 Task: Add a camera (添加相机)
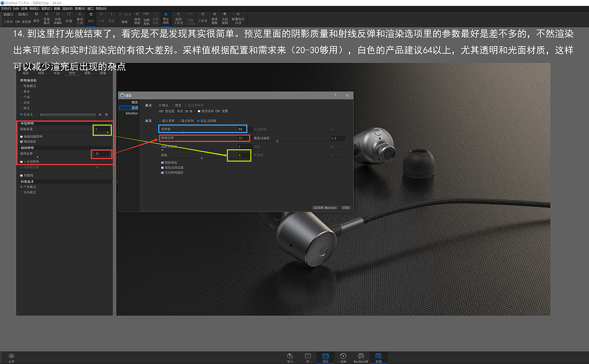[x=137, y=18]
